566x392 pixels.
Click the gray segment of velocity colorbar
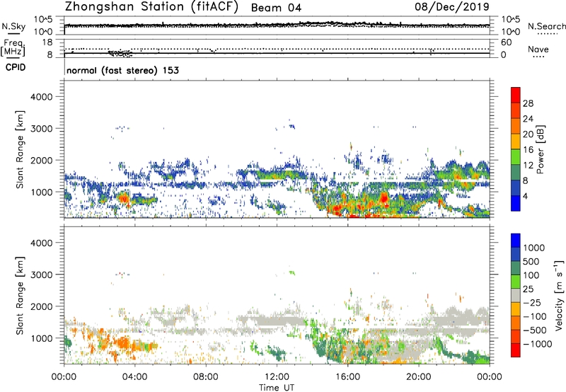pos(516,296)
